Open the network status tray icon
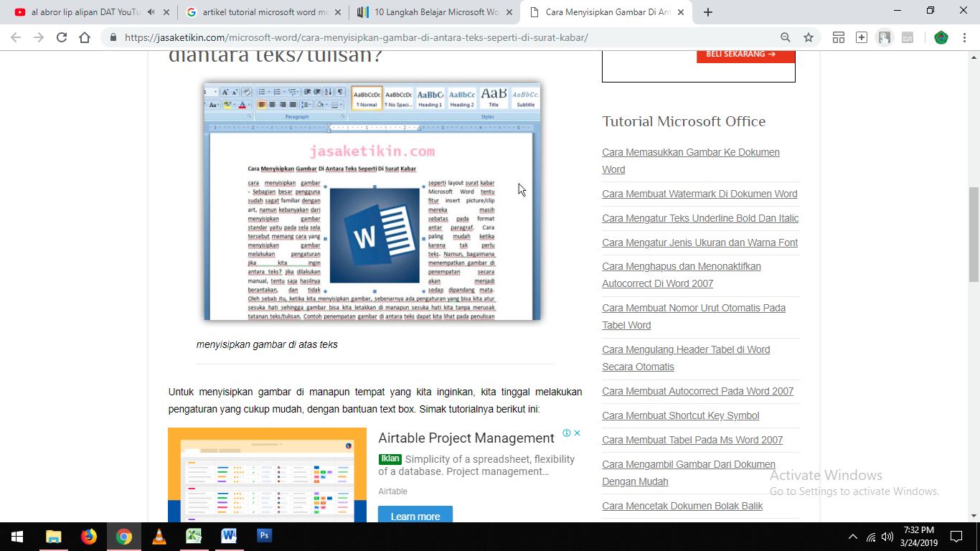Viewport: 980px width, 551px height. pyautogui.click(x=871, y=537)
